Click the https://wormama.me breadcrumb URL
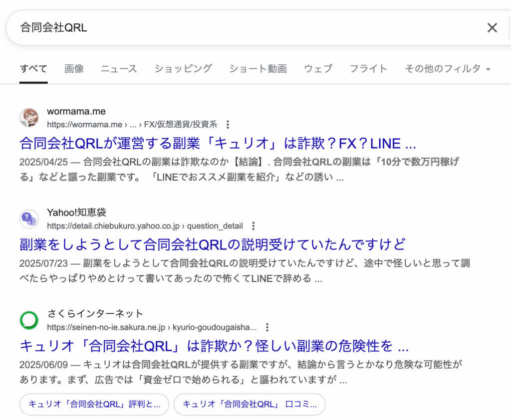The height and width of the screenshot is (420, 511). click(132, 125)
